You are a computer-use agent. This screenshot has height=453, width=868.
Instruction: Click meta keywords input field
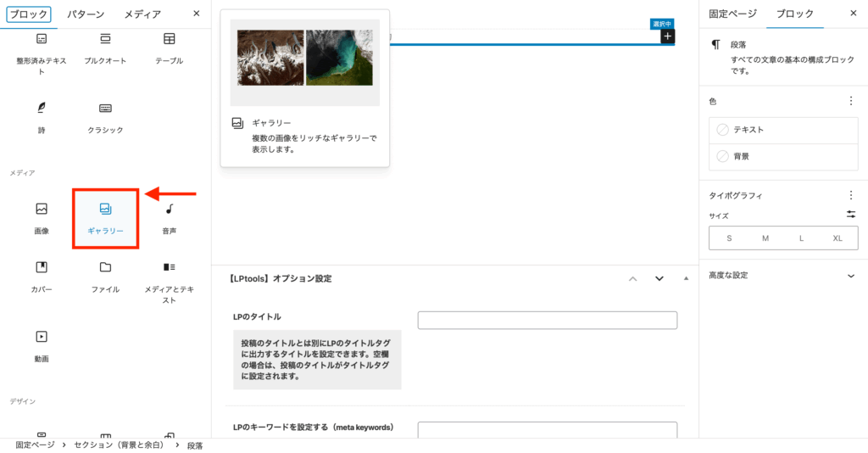[548, 430]
